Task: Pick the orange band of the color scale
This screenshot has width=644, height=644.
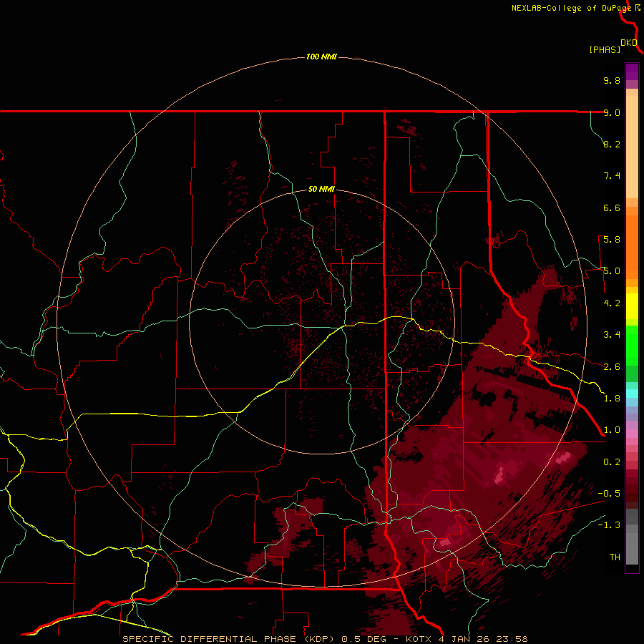Action: 632,248
